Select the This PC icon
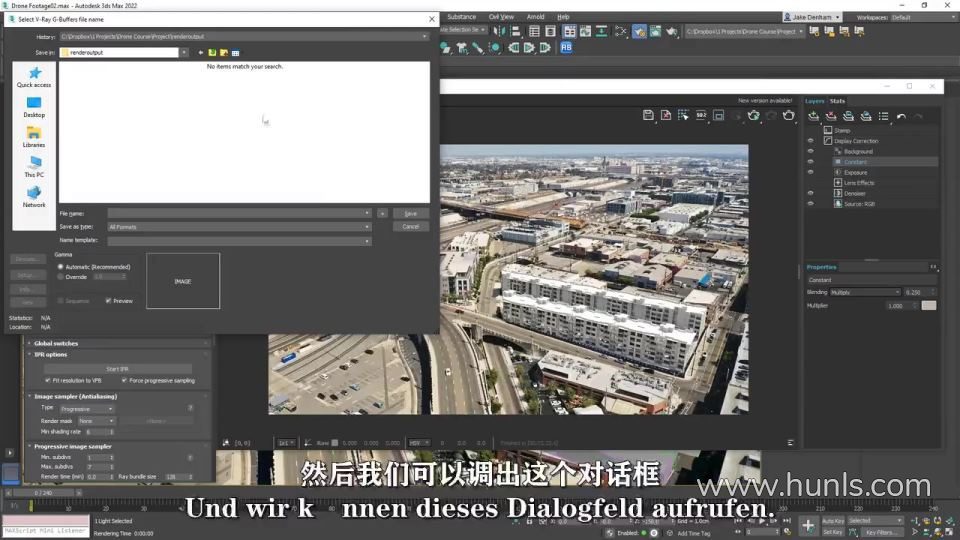 [x=34, y=162]
